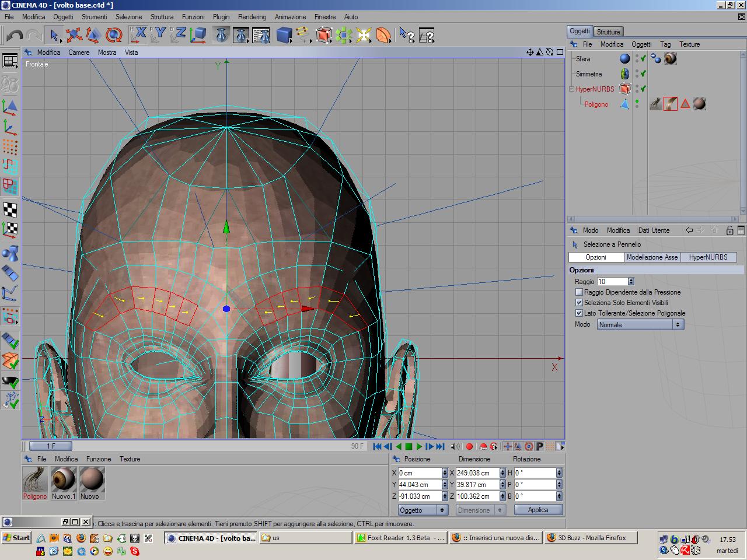Screen dimensions: 747x560
Task: Open the Modo dropdown set to Normale
Action: 640,325
